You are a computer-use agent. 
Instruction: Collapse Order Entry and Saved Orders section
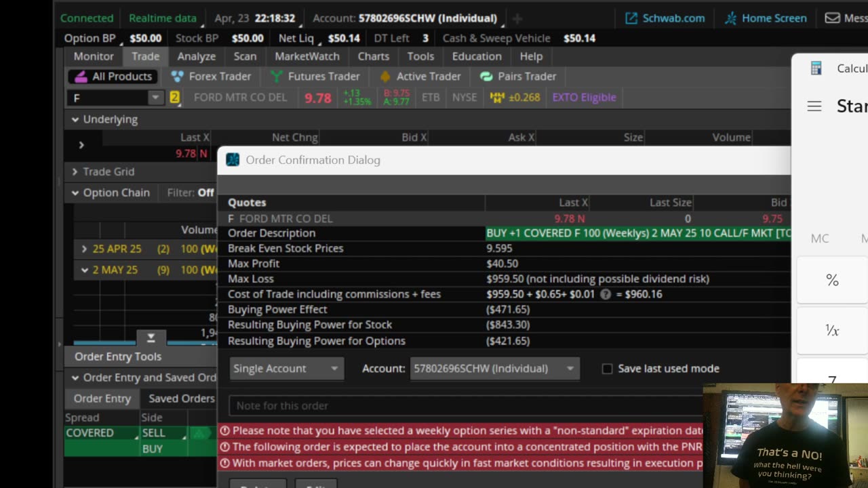[x=75, y=378]
